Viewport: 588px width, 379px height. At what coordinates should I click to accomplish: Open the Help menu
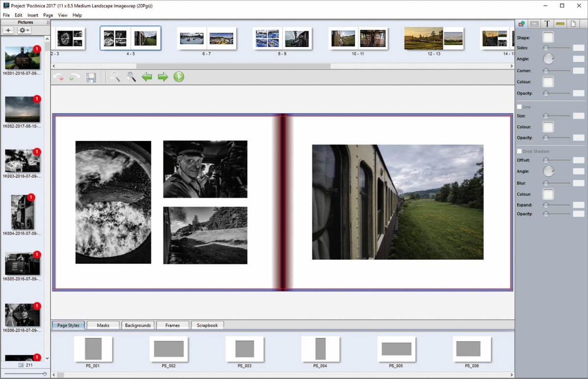(77, 15)
